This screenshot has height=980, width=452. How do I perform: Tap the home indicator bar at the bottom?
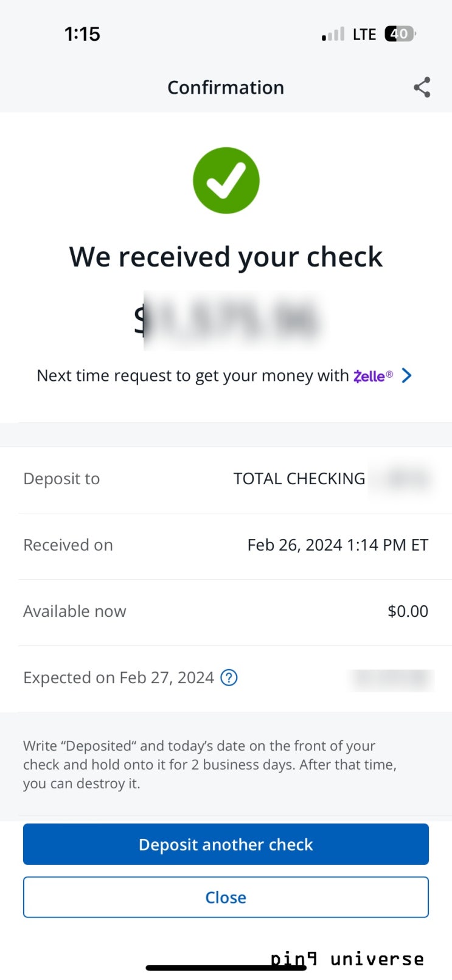click(x=226, y=967)
